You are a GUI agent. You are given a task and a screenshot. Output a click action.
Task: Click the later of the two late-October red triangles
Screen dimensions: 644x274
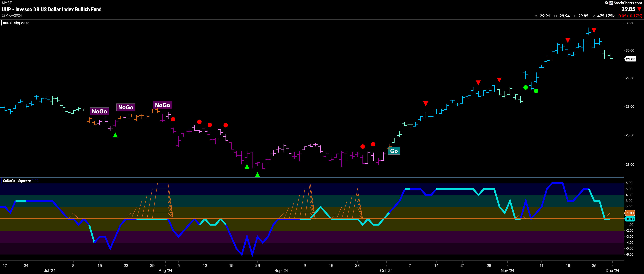(x=499, y=80)
